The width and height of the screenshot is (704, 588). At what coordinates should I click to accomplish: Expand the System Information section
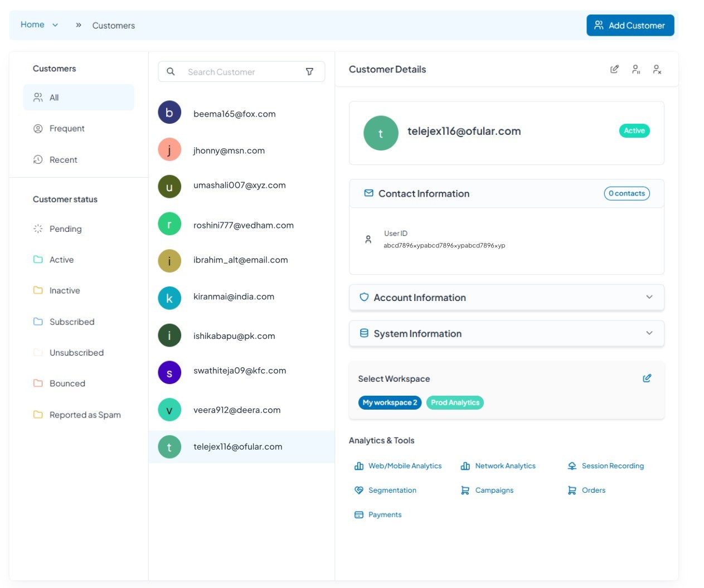tap(506, 333)
